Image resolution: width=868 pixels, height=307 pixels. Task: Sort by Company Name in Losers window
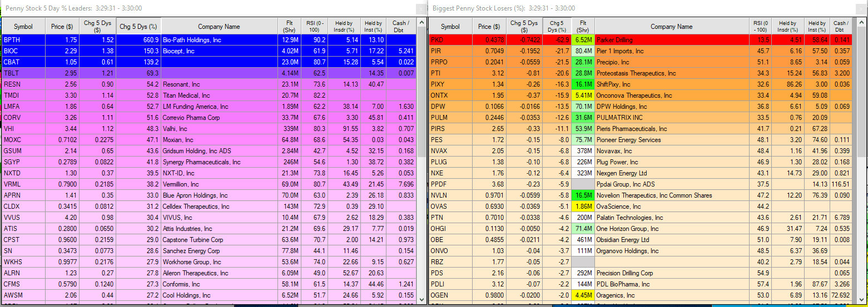coord(671,26)
